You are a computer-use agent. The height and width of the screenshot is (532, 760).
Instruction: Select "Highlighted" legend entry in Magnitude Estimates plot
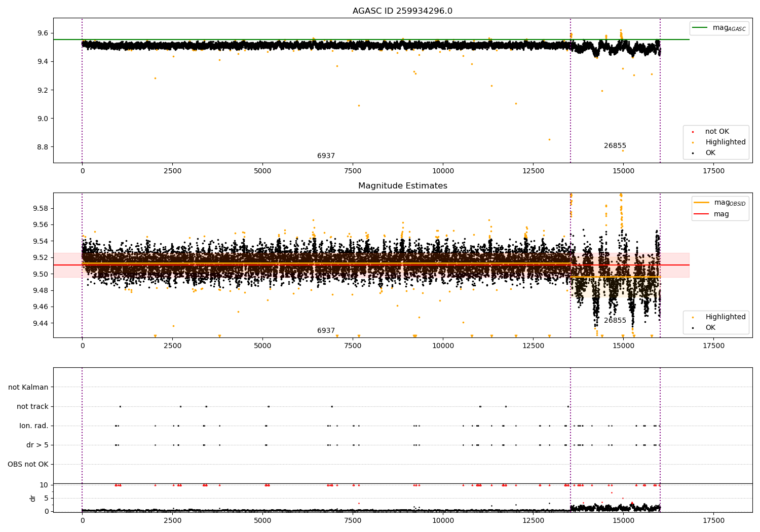tap(726, 317)
